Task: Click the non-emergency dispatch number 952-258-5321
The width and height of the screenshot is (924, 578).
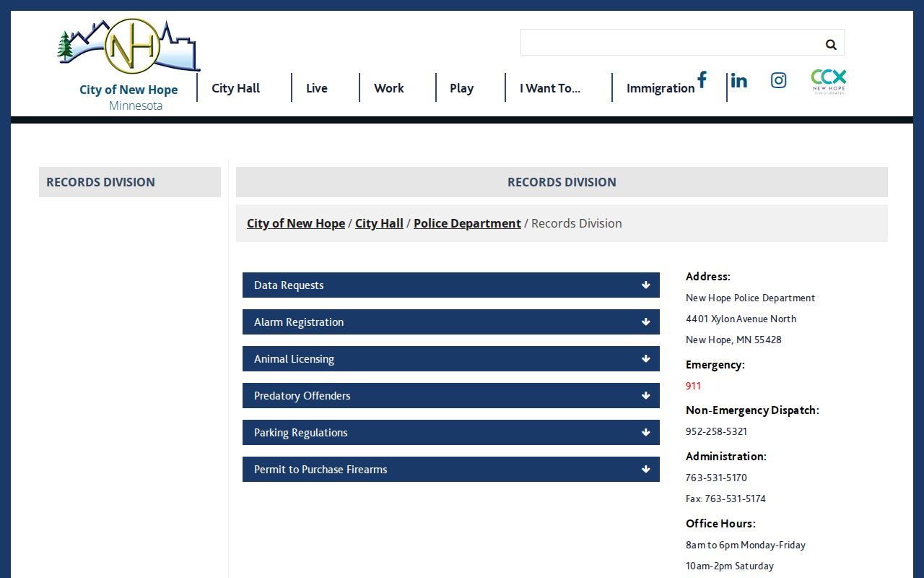Action: tap(716, 431)
